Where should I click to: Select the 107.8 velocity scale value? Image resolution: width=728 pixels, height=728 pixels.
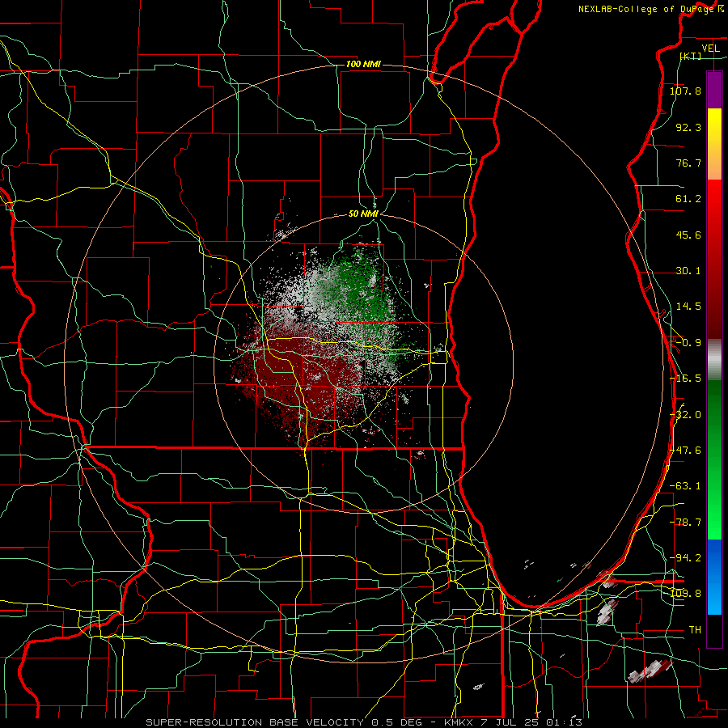tap(685, 91)
